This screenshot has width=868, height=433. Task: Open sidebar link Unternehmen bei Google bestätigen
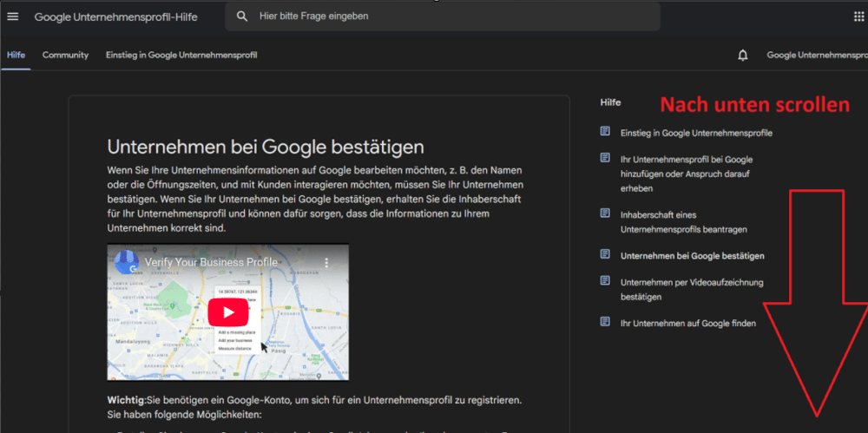693,256
